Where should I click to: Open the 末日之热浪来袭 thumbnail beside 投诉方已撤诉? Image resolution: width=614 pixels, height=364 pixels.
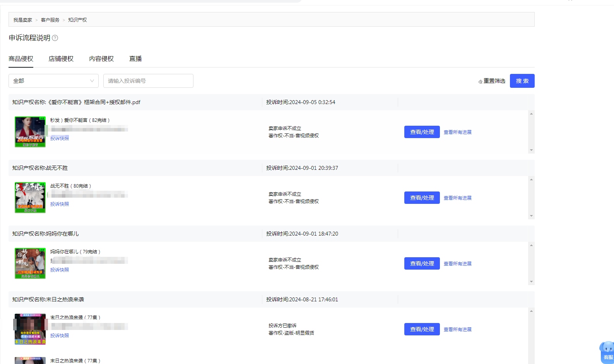(30, 329)
